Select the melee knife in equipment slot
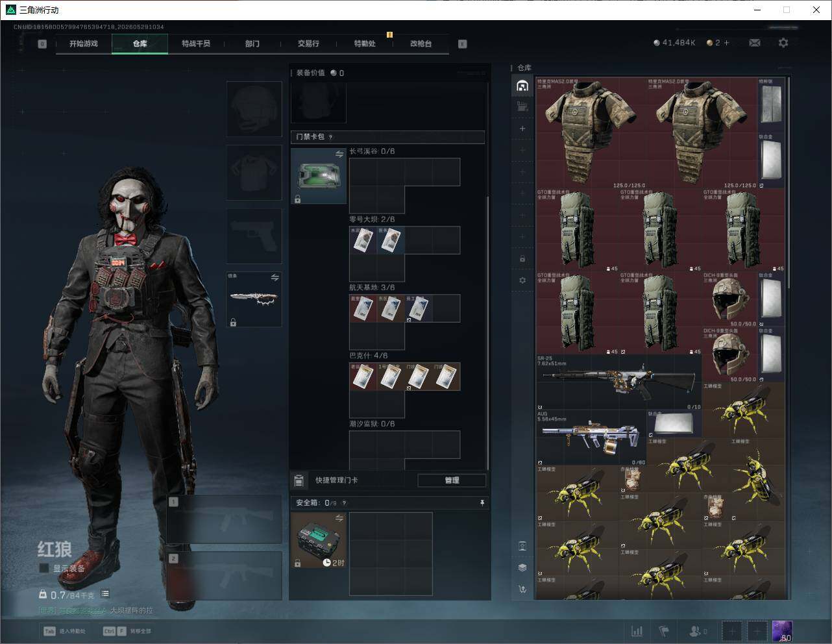This screenshot has height=644, width=832. pyautogui.click(x=254, y=299)
